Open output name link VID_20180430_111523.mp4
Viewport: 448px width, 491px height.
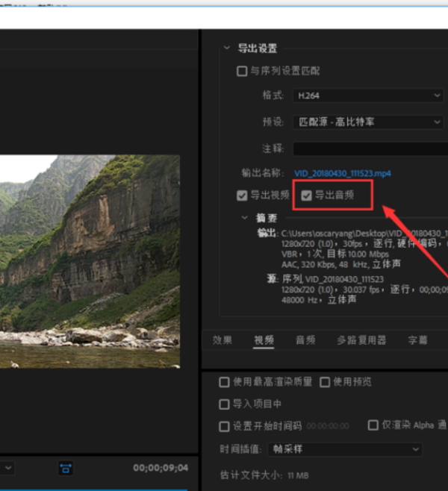pos(343,173)
